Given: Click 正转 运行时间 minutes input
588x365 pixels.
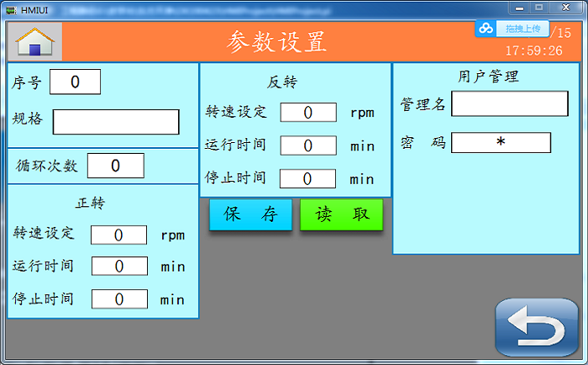Looking at the screenshot, I should tap(118, 266).
